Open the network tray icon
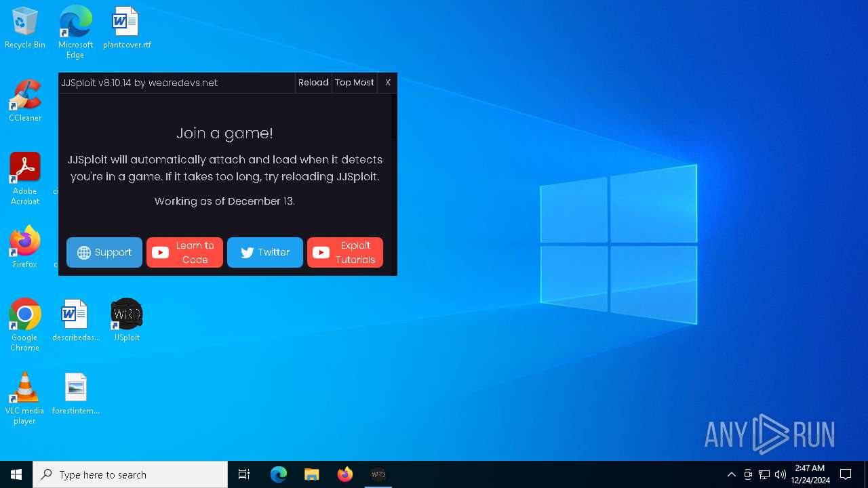This screenshot has height=488, width=868. click(x=764, y=474)
